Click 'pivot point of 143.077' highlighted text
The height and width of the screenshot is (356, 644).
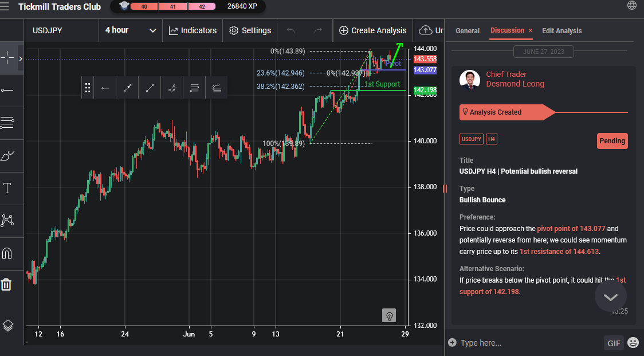[571, 229]
